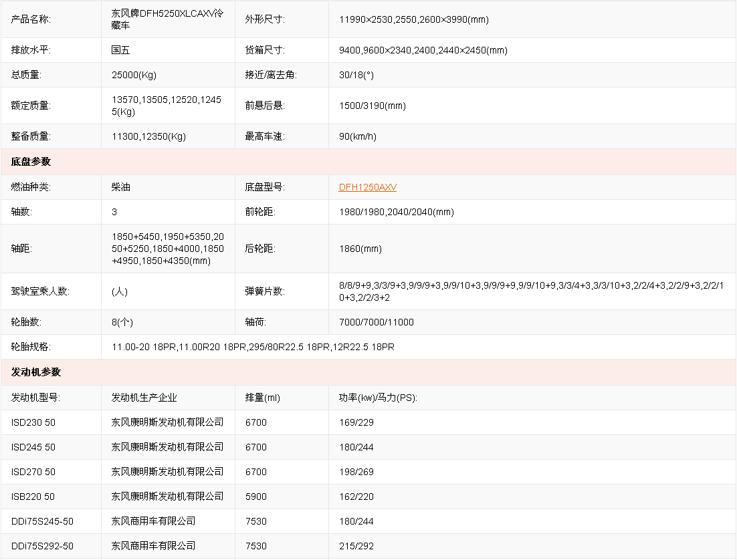
Task: Click the 最高车速 label
Action: [265, 136]
